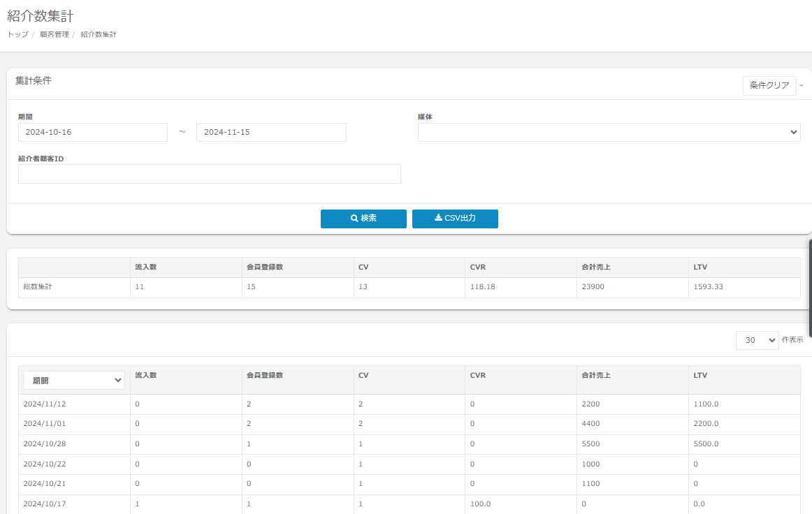Expand the caret beside 条件クリア
812x514 pixels.
click(802, 86)
